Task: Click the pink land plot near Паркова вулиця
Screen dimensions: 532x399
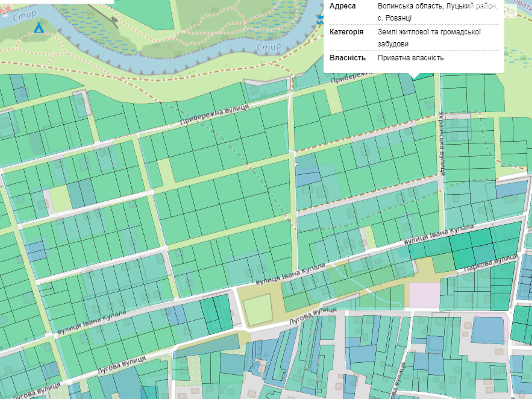Action: tap(425, 296)
